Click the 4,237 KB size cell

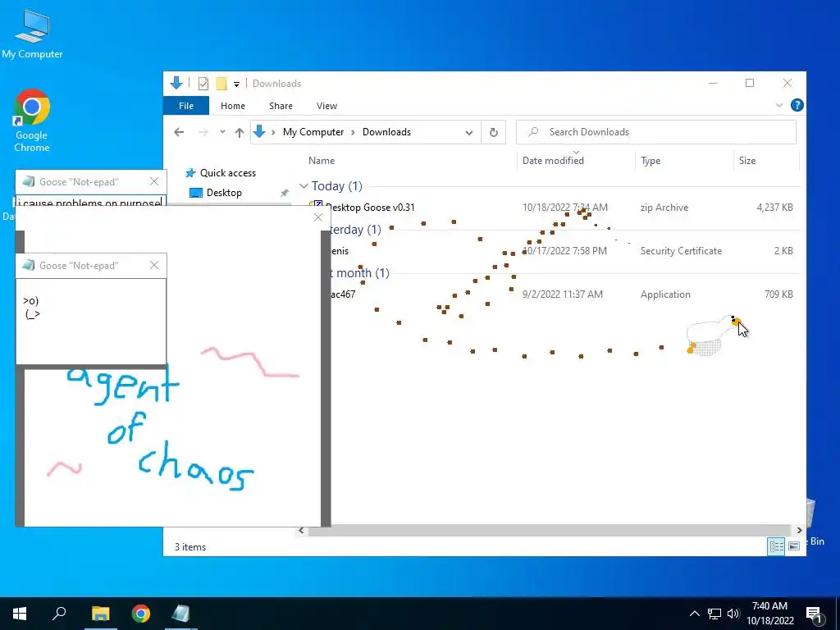[774, 208]
